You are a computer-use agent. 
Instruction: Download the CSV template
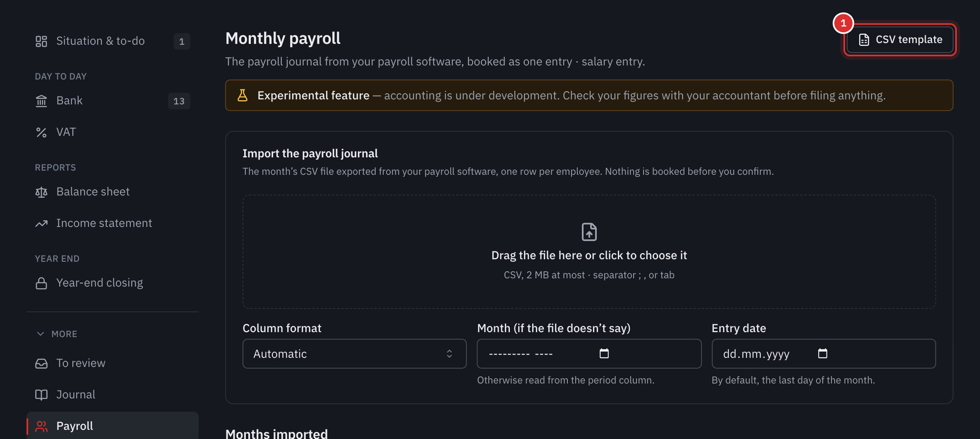point(900,39)
